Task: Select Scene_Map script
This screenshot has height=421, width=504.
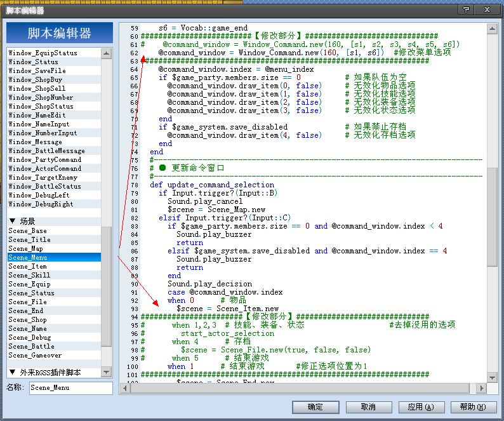Action: 54,249
